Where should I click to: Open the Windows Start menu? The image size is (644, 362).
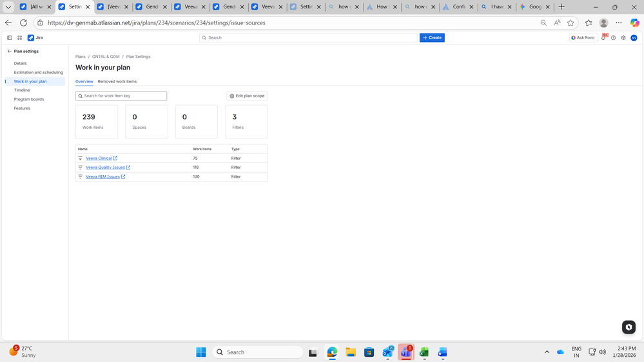coord(201,352)
